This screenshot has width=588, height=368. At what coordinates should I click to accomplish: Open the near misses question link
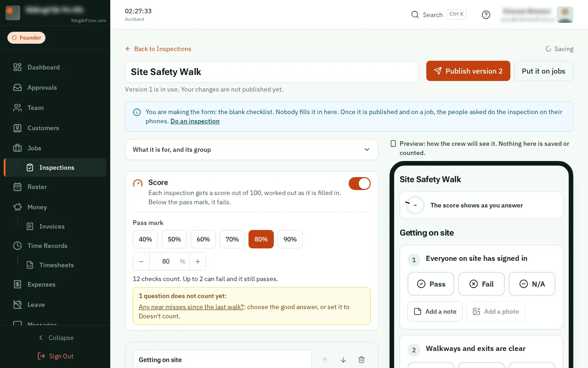click(x=191, y=307)
